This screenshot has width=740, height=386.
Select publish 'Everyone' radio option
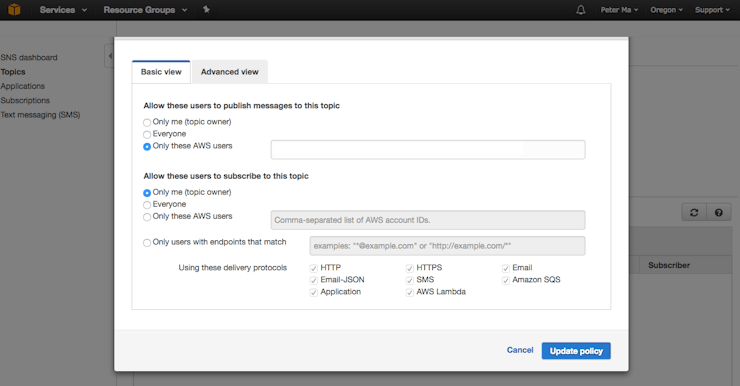(x=147, y=134)
